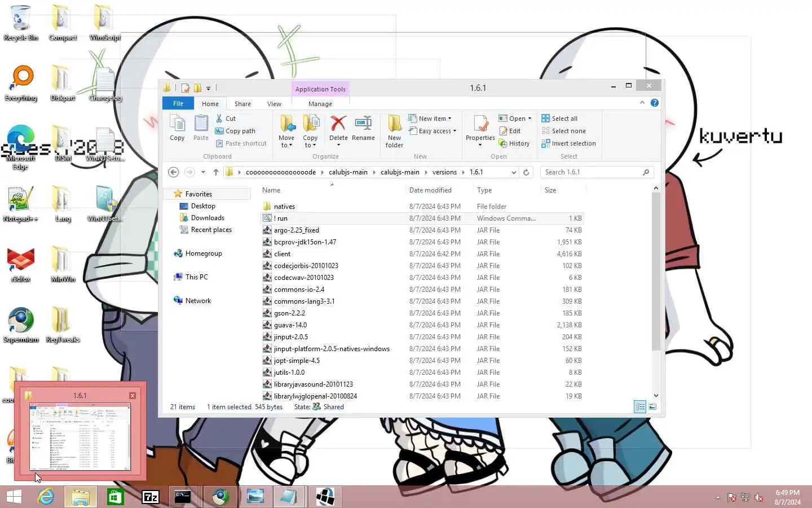Expand the Easy access dropdown
This screenshot has height=508, width=812.
(433, 131)
